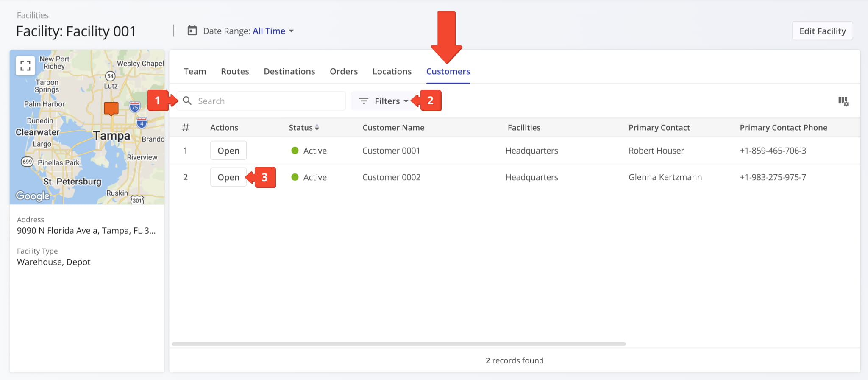The height and width of the screenshot is (380, 868).
Task: Open the column settings icon
Action: click(x=843, y=101)
